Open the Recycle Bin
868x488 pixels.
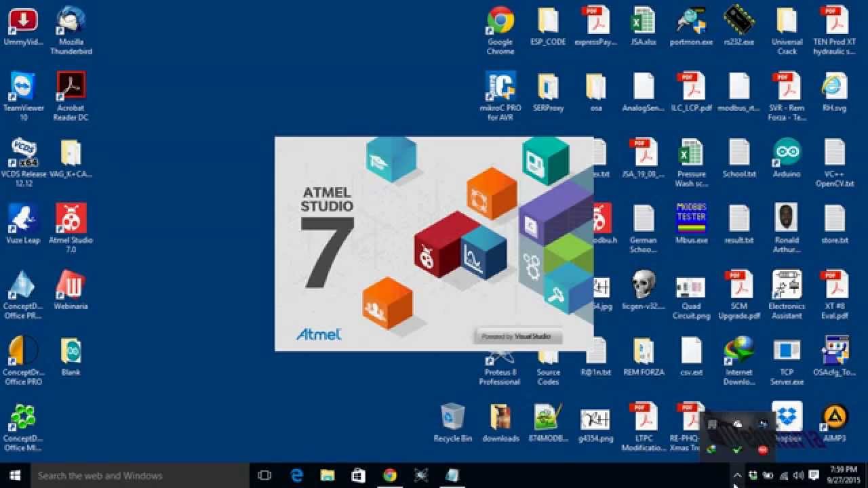click(x=452, y=423)
